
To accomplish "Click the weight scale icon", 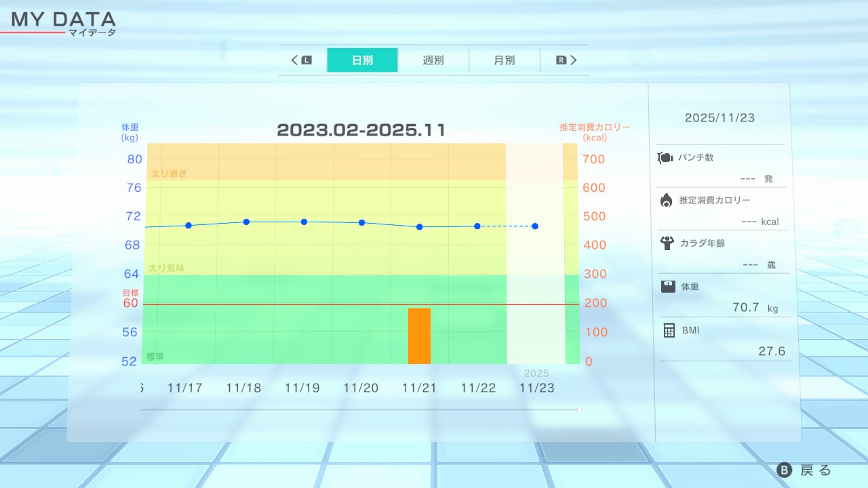I will [x=669, y=287].
